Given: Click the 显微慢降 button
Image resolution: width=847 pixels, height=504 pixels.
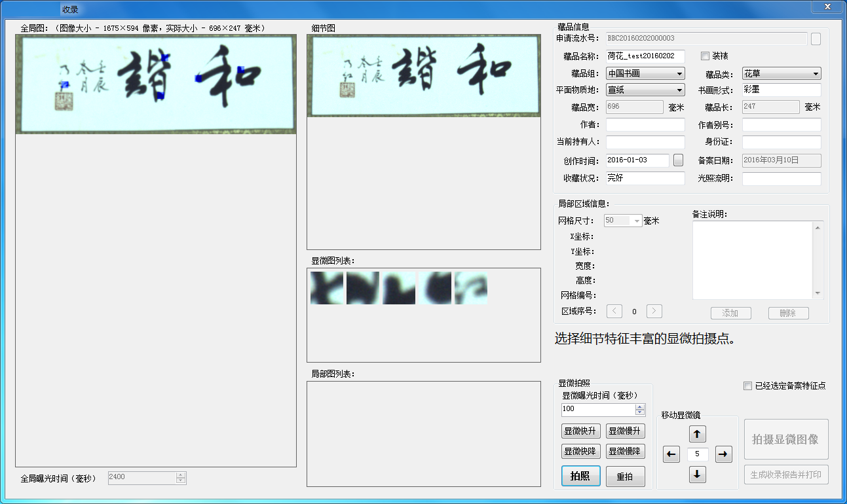Looking at the screenshot, I should click(x=625, y=452).
